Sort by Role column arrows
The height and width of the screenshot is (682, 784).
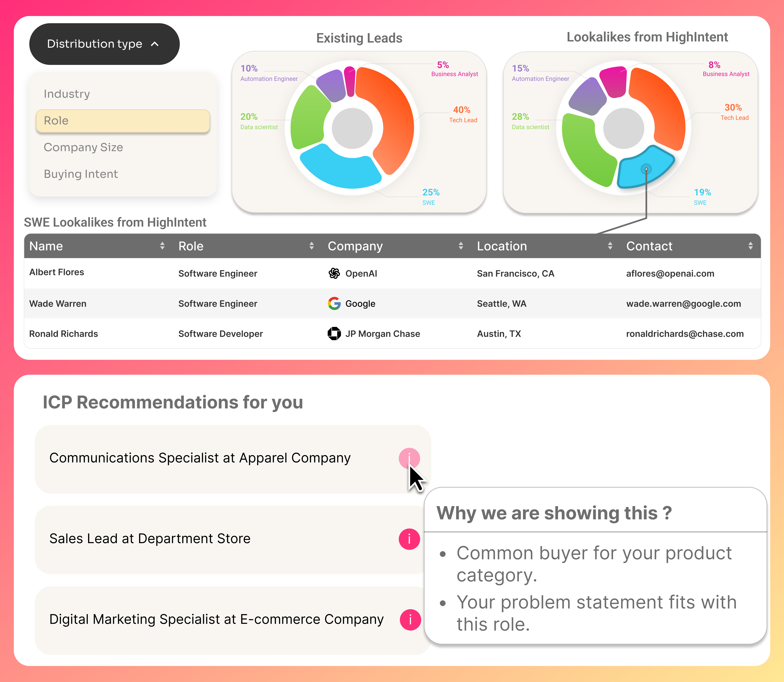311,246
